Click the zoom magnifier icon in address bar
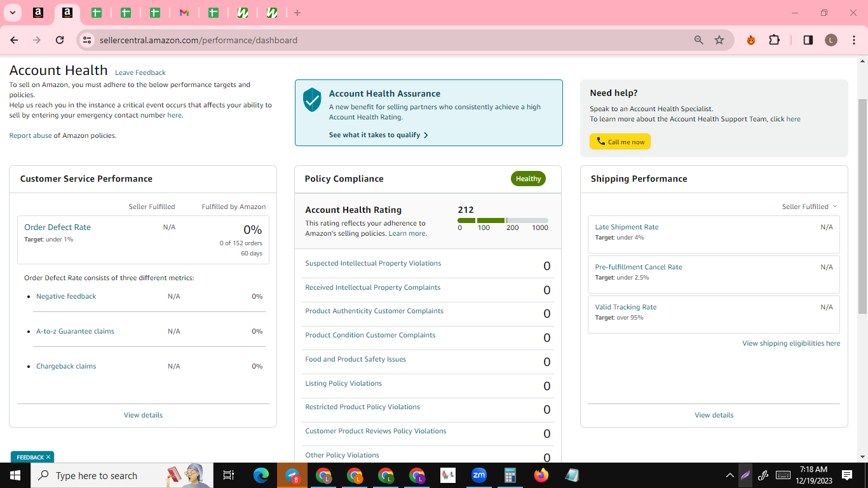 click(699, 40)
